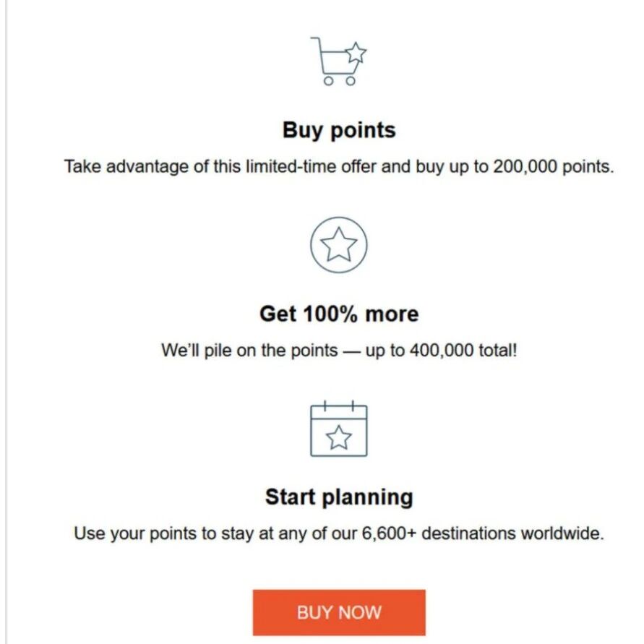Click the star inside the shopping cart icon

(x=356, y=53)
